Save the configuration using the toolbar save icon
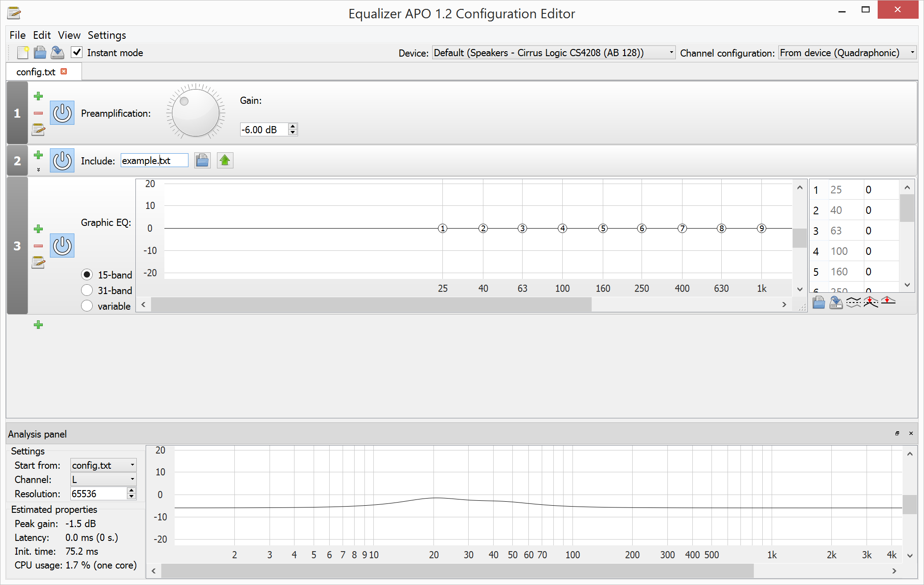The image size is (924, 585). (x=57, y=53)
